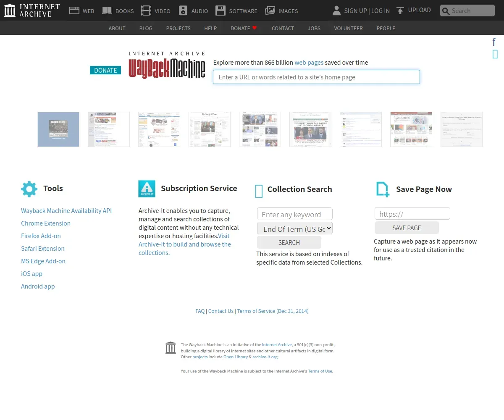Open the Web section icon

click(74, 10)
